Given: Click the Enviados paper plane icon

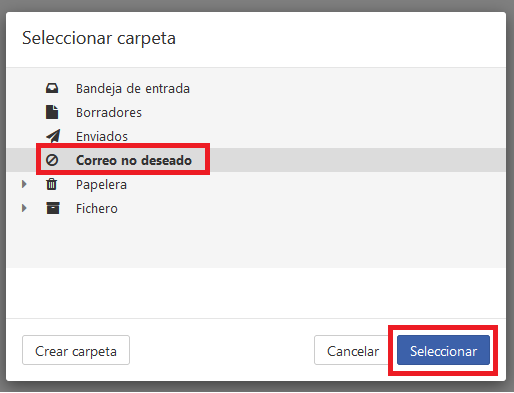Looking at the screenshot, I should point(53,136).
